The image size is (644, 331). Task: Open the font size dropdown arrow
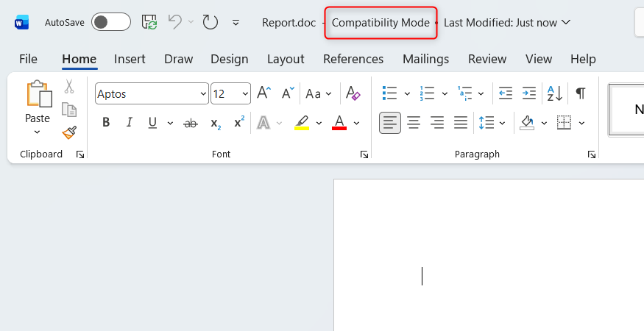[x=245, y=94]
